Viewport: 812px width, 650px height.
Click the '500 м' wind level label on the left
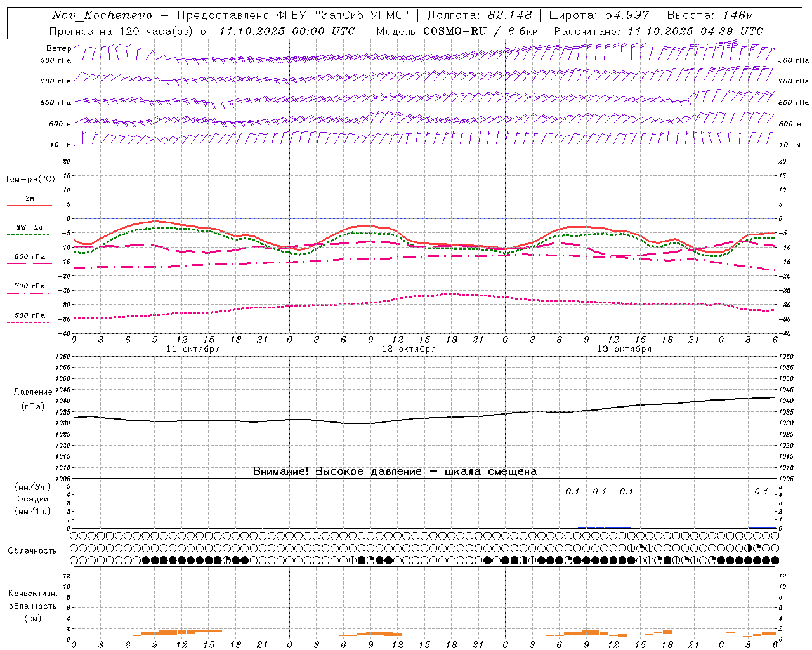tap(61, 124)
